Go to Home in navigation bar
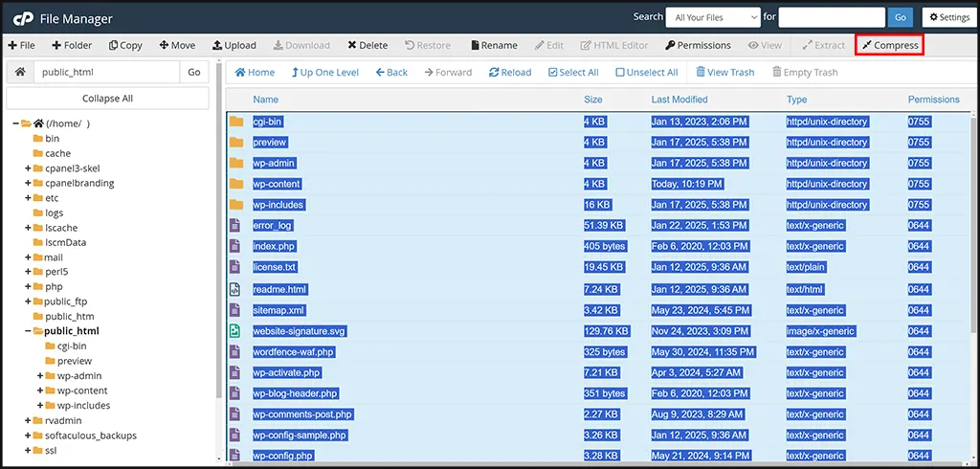 (x=255, y=72)
